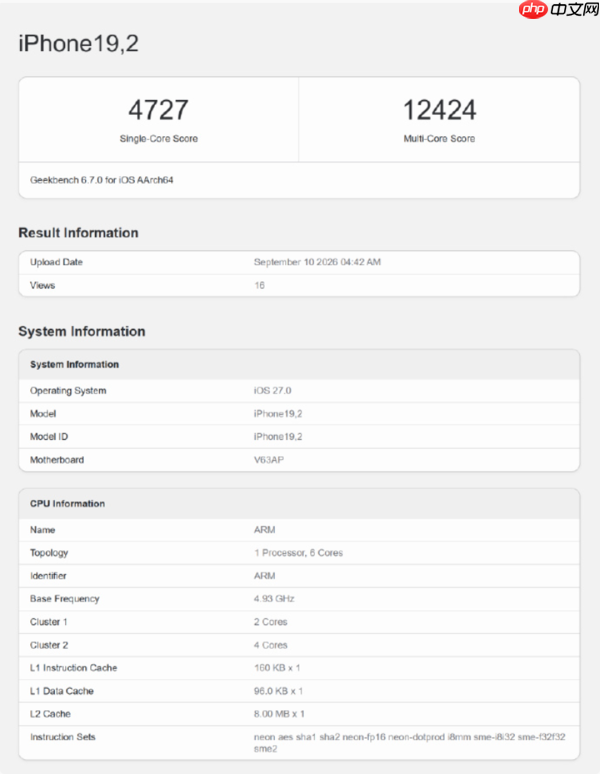This screenshot has height=774, width=600.
Task: Click the Single-Core Score caption
Action: coord(158,139)
